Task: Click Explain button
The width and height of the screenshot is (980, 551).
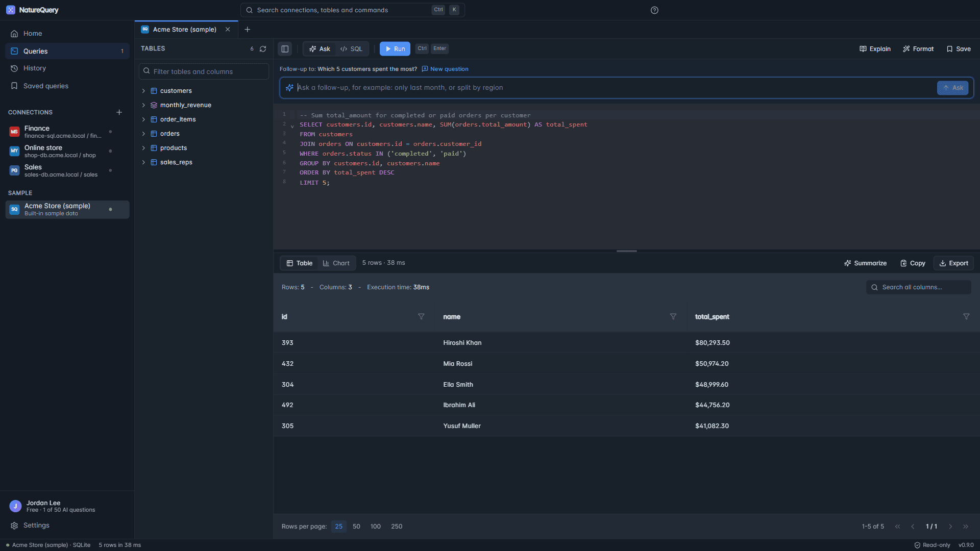Action: coord(875,49)
